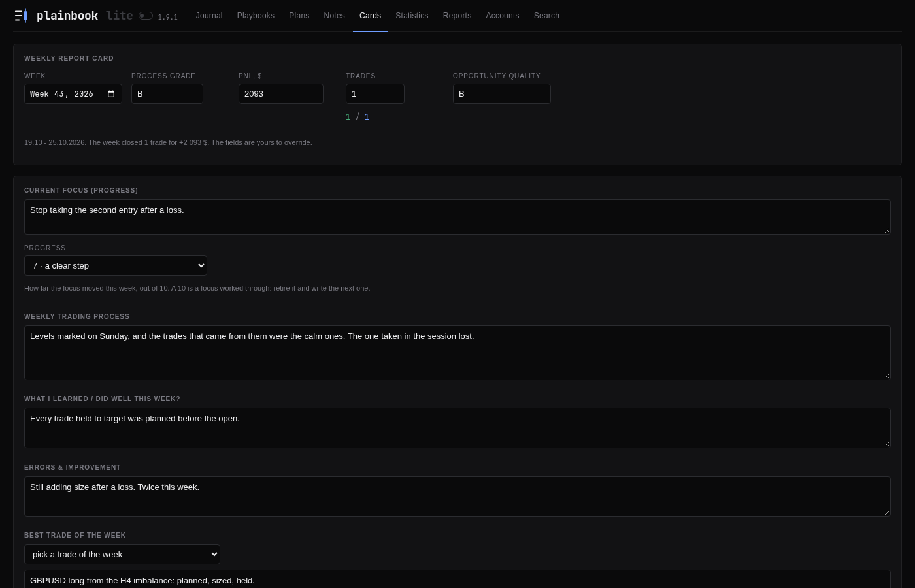Viewport: 915px width, 588px height.
Task: Click the version number 1.9.1
Action: pos(168,17)
